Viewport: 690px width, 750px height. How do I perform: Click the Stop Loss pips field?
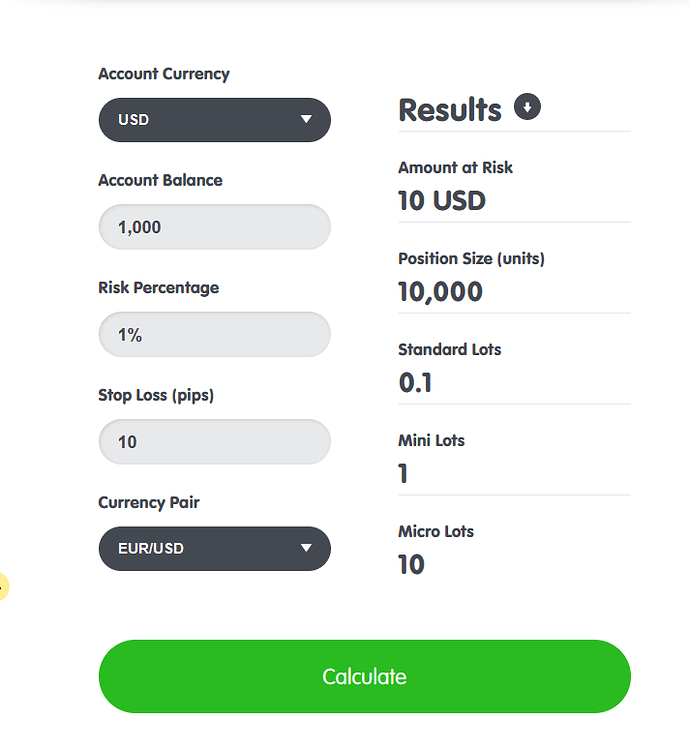(215, 441)
